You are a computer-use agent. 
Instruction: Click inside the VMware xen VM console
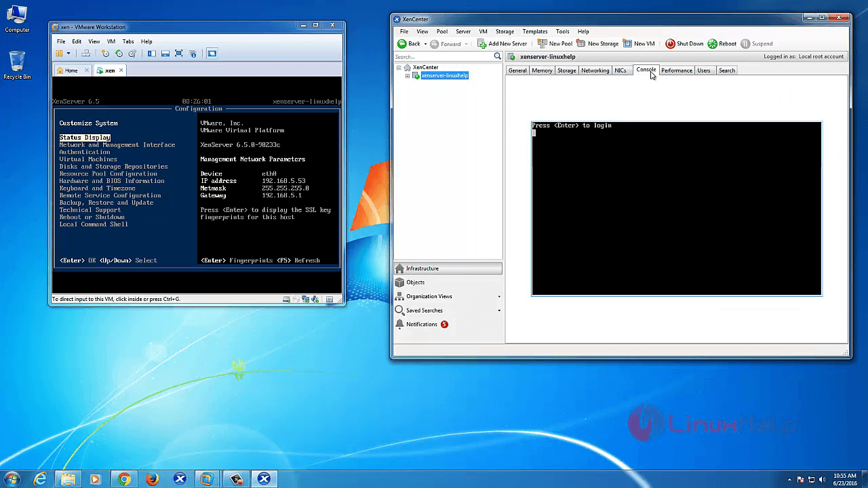197,184
